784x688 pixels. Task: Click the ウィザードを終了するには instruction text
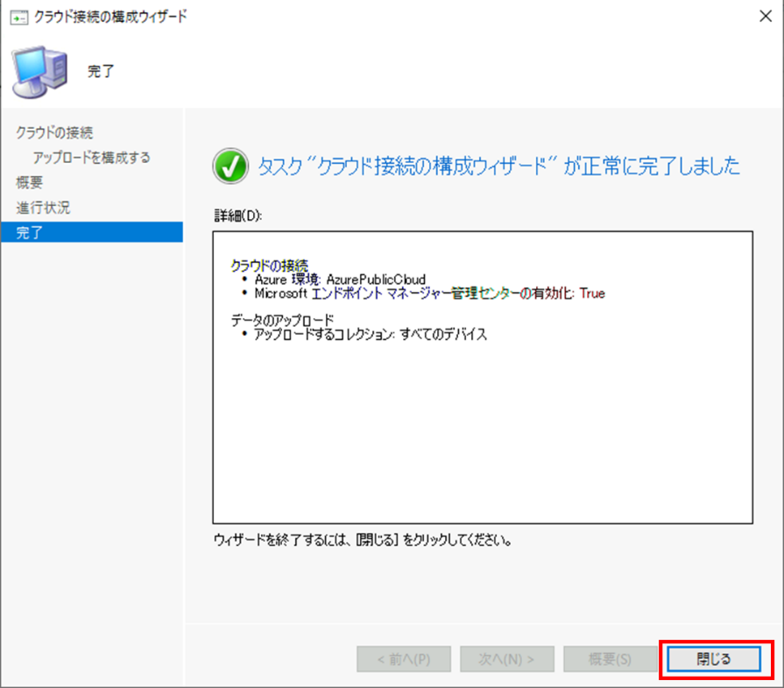(363, 541)
